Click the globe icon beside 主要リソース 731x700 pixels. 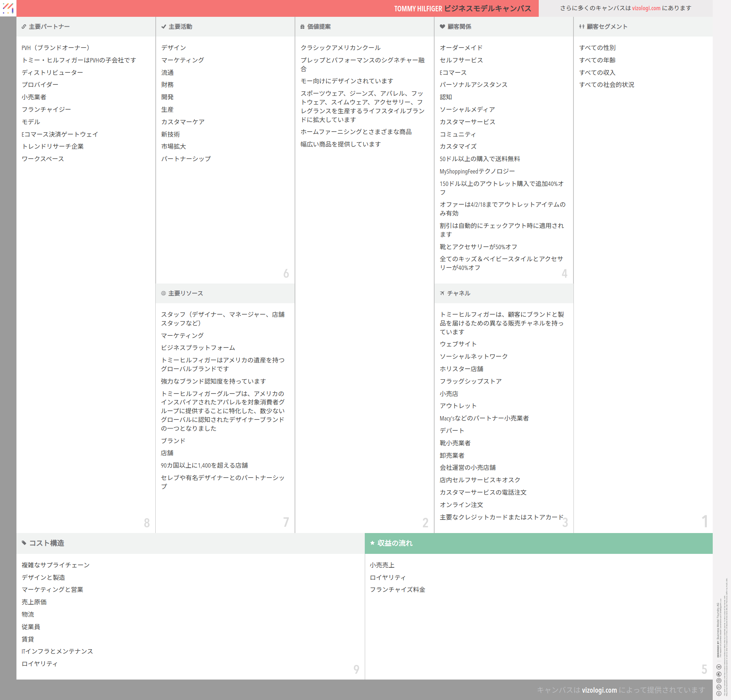pos(163,293)
